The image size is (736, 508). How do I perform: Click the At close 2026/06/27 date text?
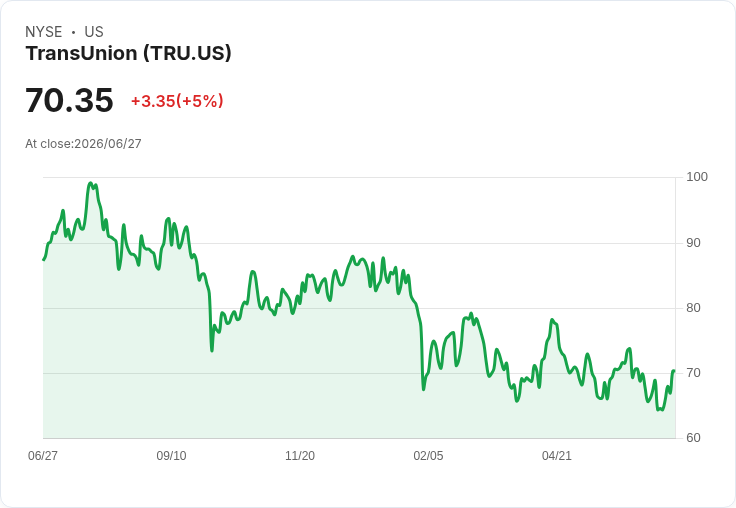point(83,144)
